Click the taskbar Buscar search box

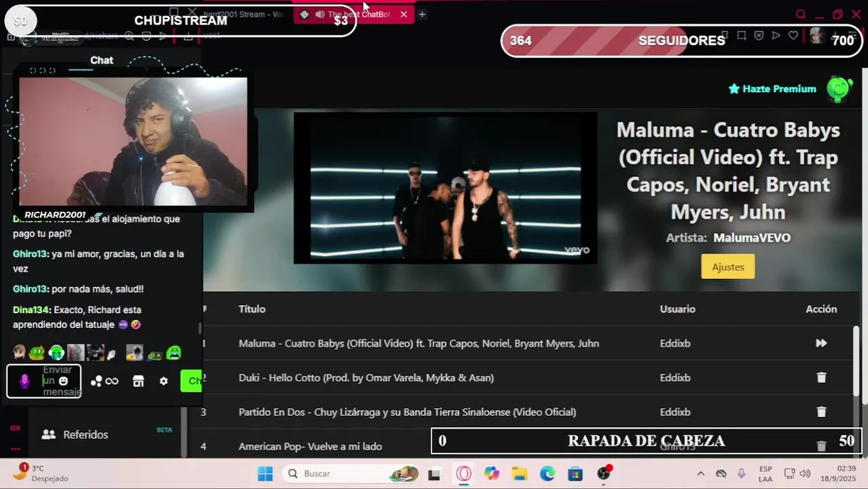[352, 473]
